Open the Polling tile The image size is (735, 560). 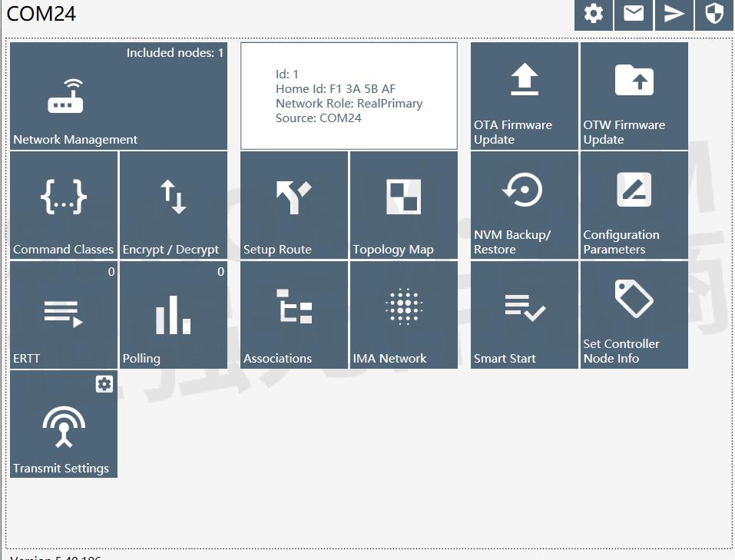[173, 315]
